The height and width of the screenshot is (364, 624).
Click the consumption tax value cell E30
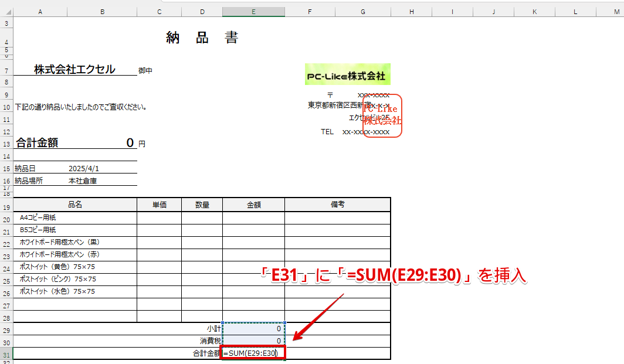click(x=253, y=341)
